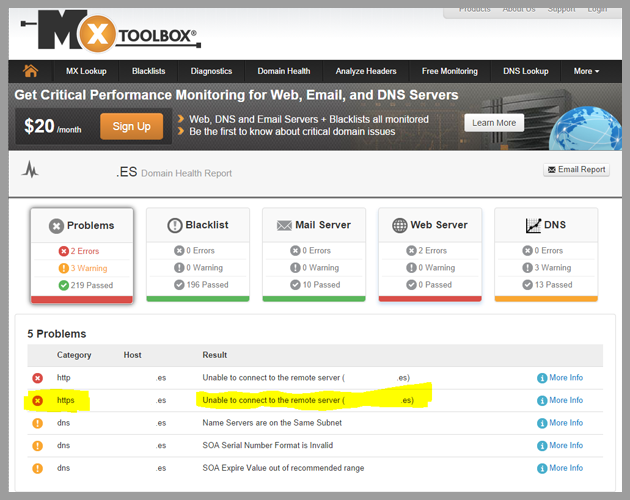Screen dimensions: 630x500
Task: Click the orange Sign Up button
Action: (131, 126)
